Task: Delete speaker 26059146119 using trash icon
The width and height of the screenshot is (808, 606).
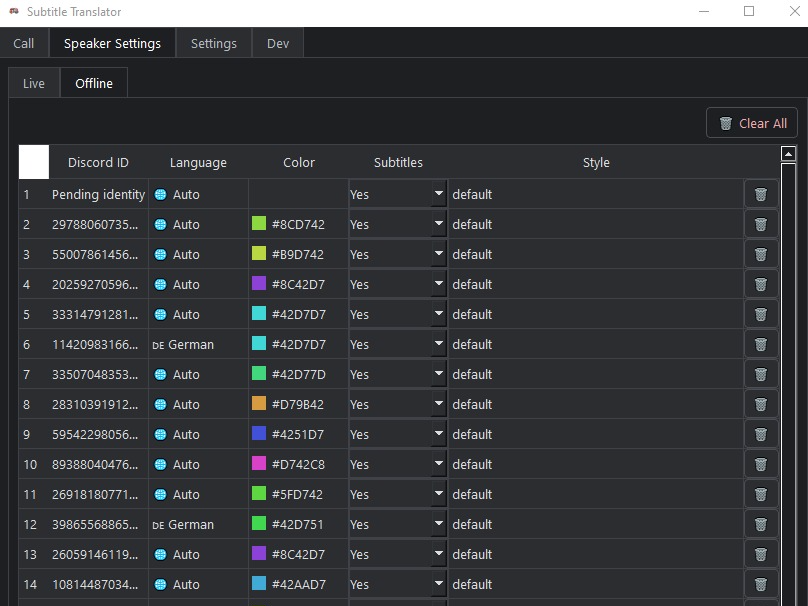Action: pyautogui.click(x=761, y=554)
